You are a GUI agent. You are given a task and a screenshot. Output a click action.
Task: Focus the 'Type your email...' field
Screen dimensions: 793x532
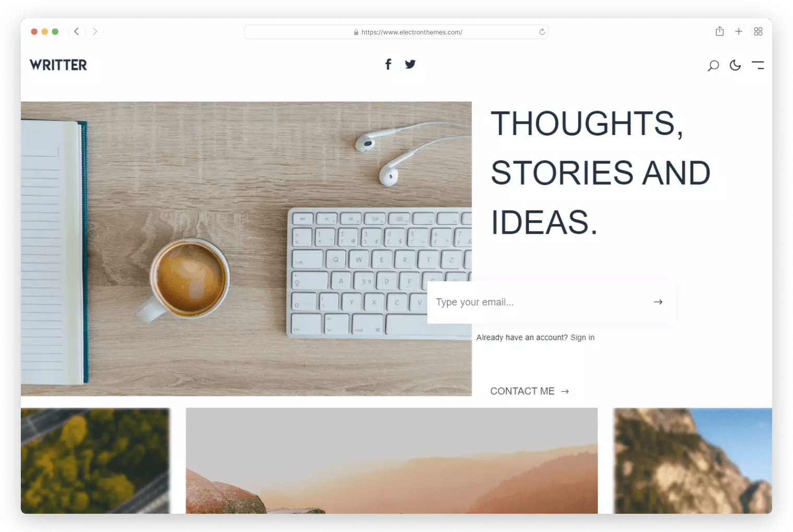tap(537, 302)
